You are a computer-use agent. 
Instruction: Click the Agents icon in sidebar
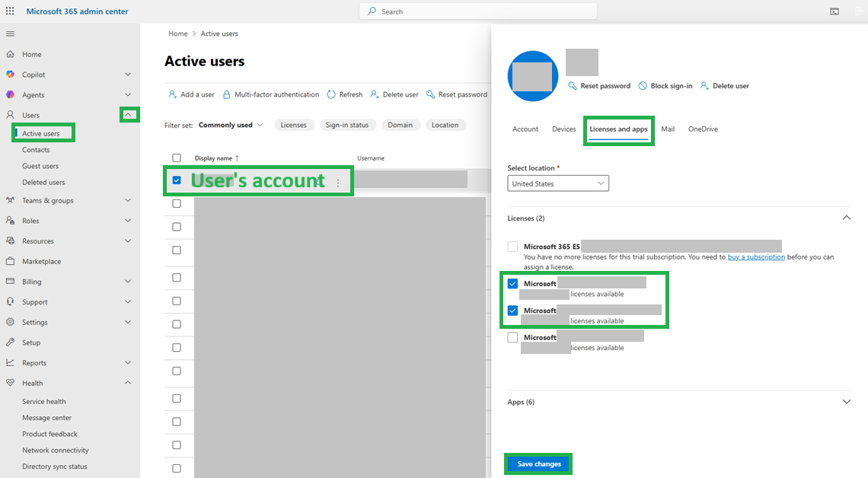tap(10, 94)
